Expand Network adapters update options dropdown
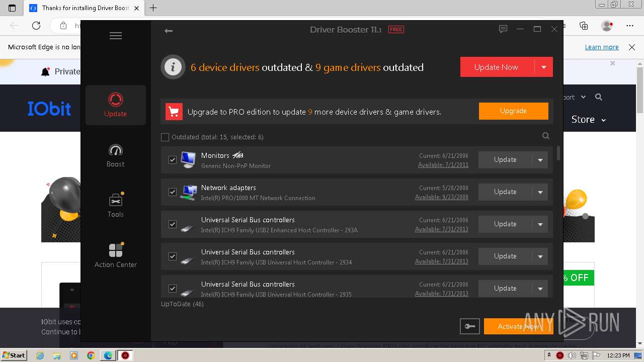 click(x=540, y=192)
